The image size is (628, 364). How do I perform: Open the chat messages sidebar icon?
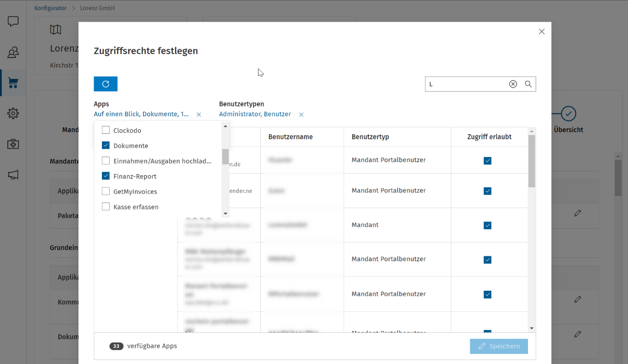tap(13, 22)
